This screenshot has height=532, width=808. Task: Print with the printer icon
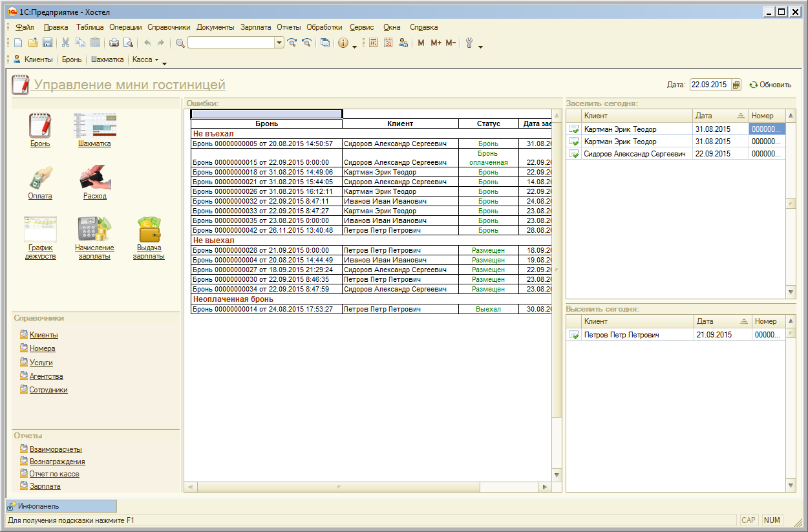coord(114,43)
